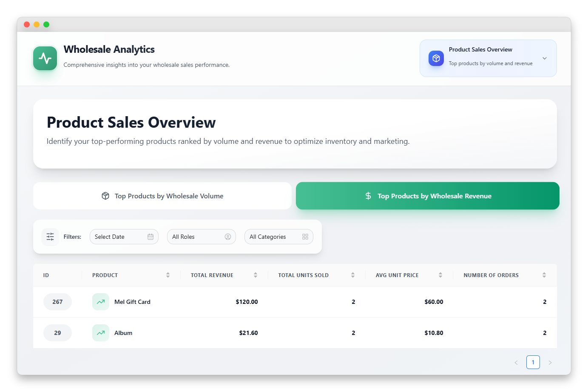Viewport: 588px width, 392px height.
Task: Click the next page arrow
Action: [x=550, y=363]
